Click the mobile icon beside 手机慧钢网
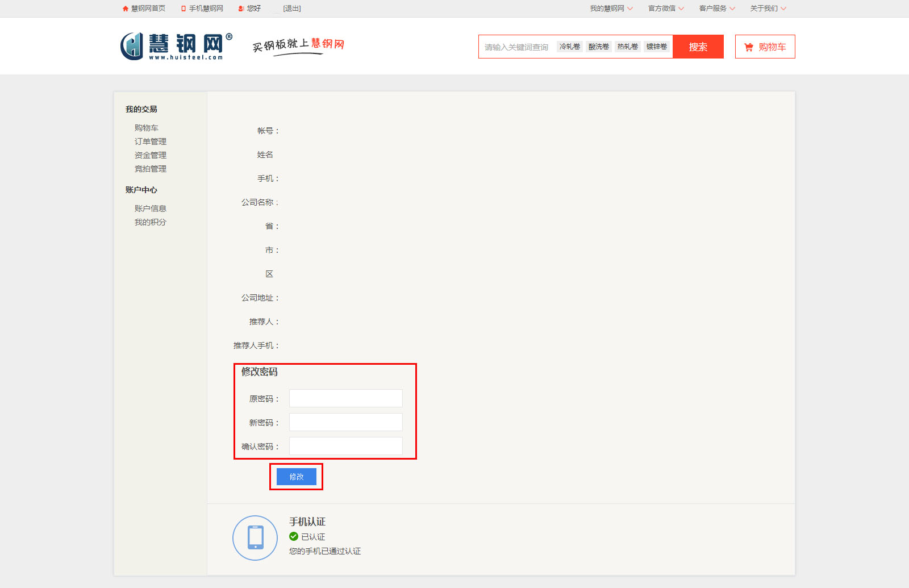Screen dimensions: 909x588 coord(184,9)
